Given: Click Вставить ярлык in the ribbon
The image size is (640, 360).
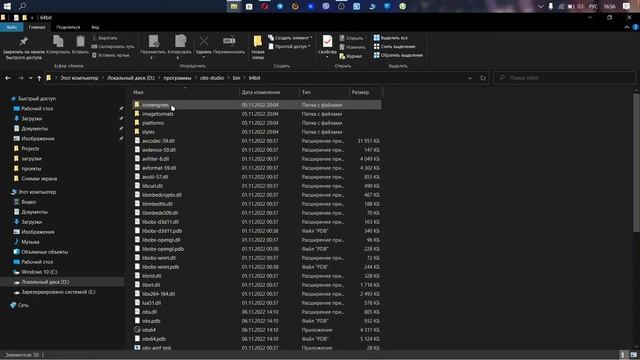Looking at the screenshot, I should click(111, 55).
